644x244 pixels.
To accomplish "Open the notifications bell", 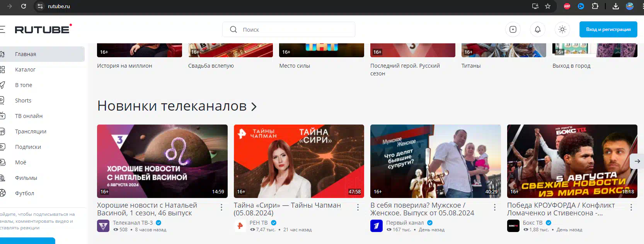I will pos(538,29).
